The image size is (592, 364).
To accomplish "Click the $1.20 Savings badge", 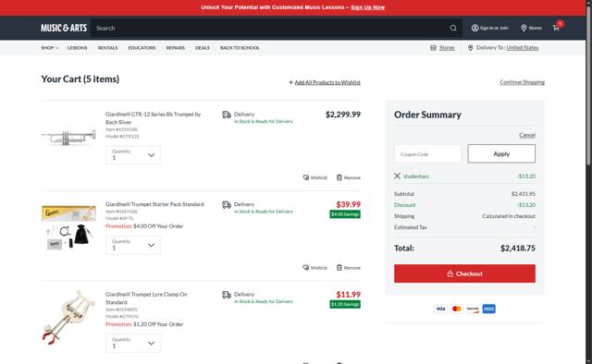I will tap(345, 304).
